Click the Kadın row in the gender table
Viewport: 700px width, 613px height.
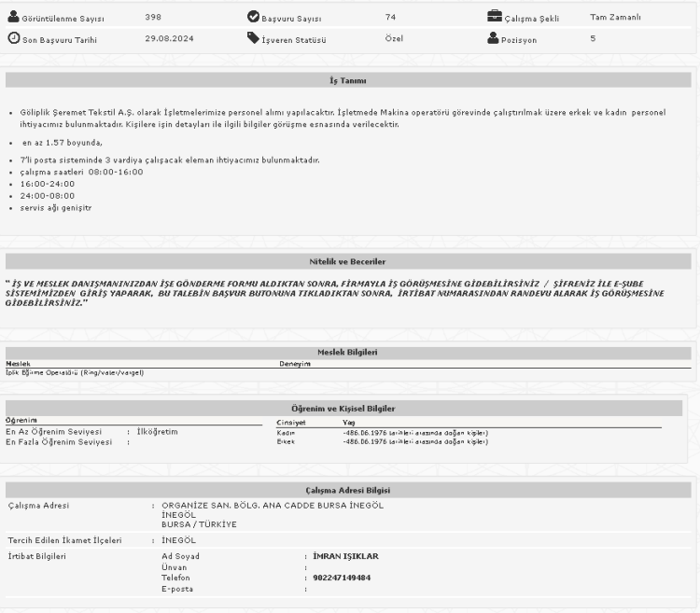point(286,432)
